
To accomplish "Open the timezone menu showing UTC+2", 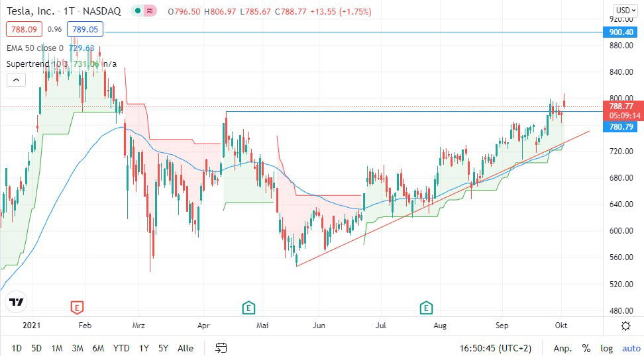I will pos(496,348).
